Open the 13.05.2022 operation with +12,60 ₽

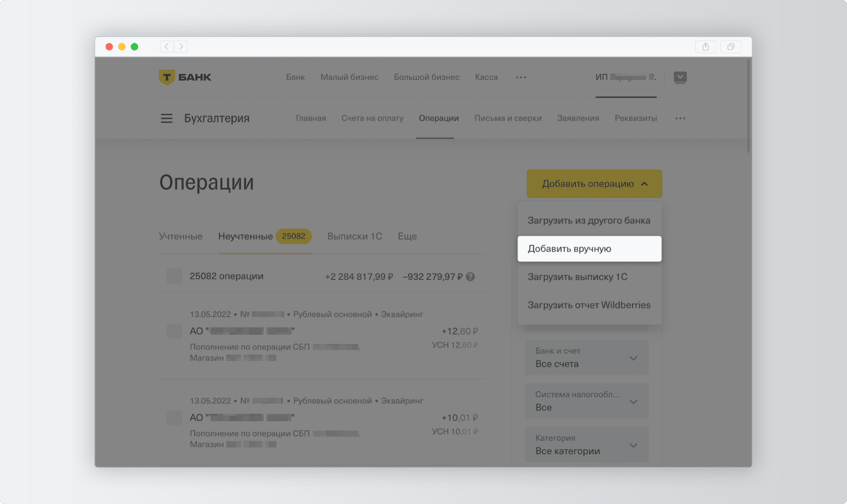(x=322, y=335)
